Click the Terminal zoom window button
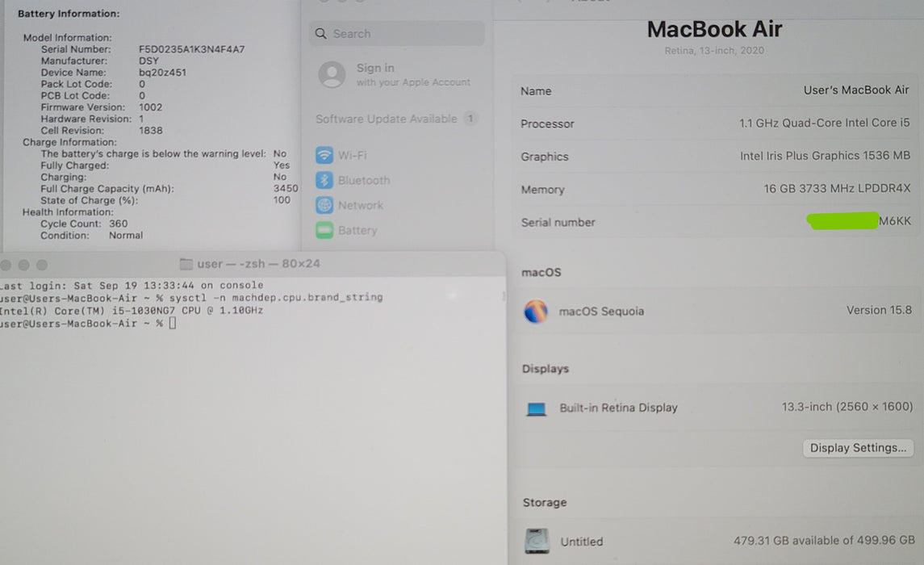The width and height of the screenshot is (924, 565). 42,265
